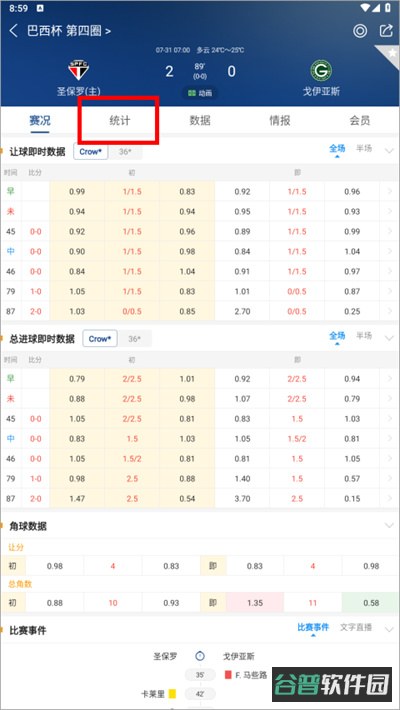
Task: Select Crow* provider in 总进球即时数据
Action: pos(100,339)
